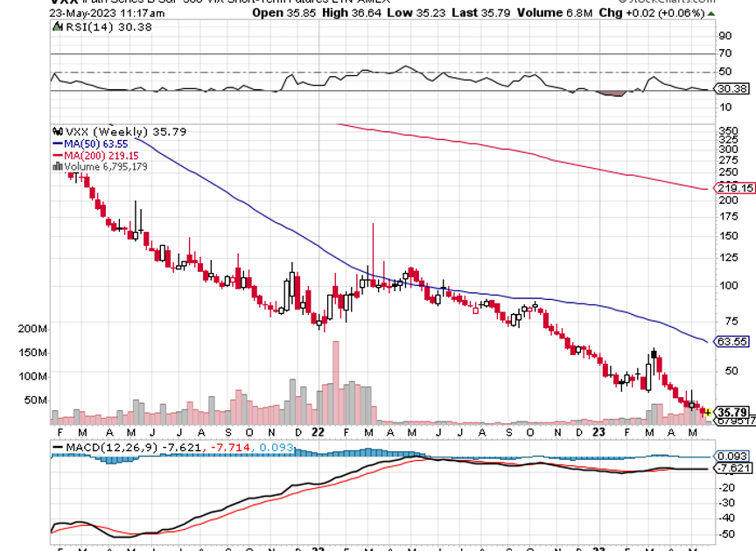Click the 70 level on RSI axis

pyautogui.click(x=724, y=53)
